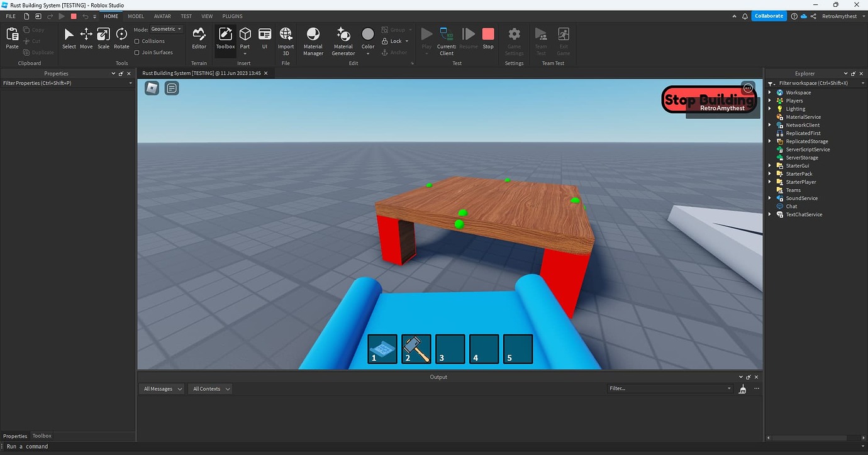Expand the Workspace tree item in Explorer
Image resolution: width=868 pixels, height=455 pixels.
pos(770,92)
